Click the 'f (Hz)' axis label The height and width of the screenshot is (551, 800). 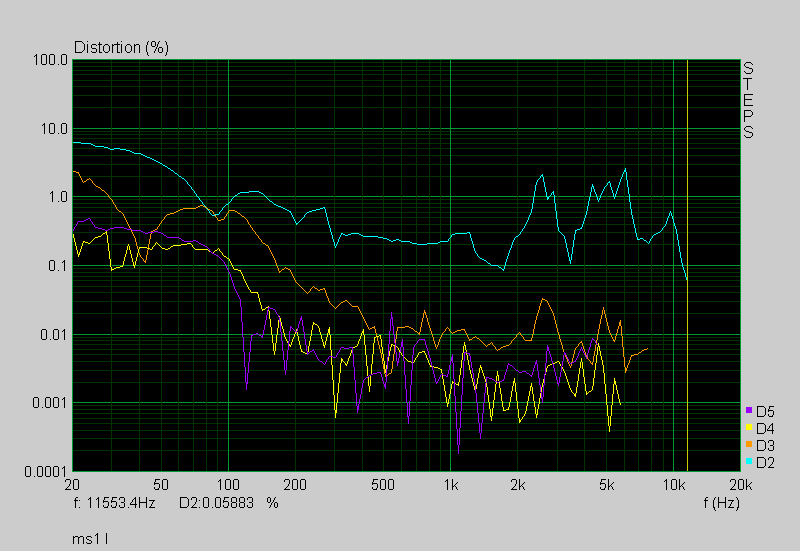pos(721,503)
